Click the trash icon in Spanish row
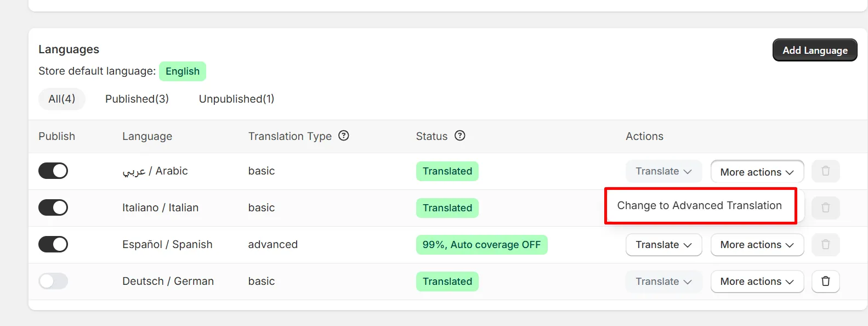 pyautogui.click(x=825, y=245)
